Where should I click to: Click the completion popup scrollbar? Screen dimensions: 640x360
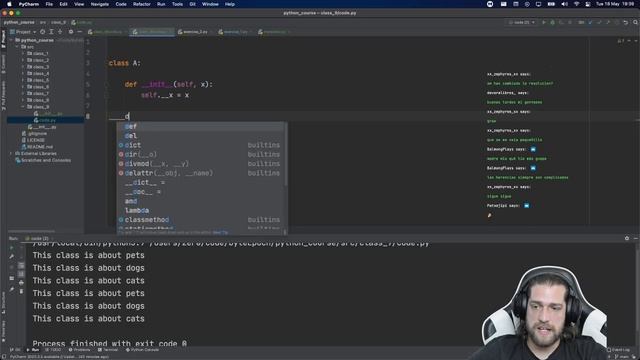(x=285, y=154)
